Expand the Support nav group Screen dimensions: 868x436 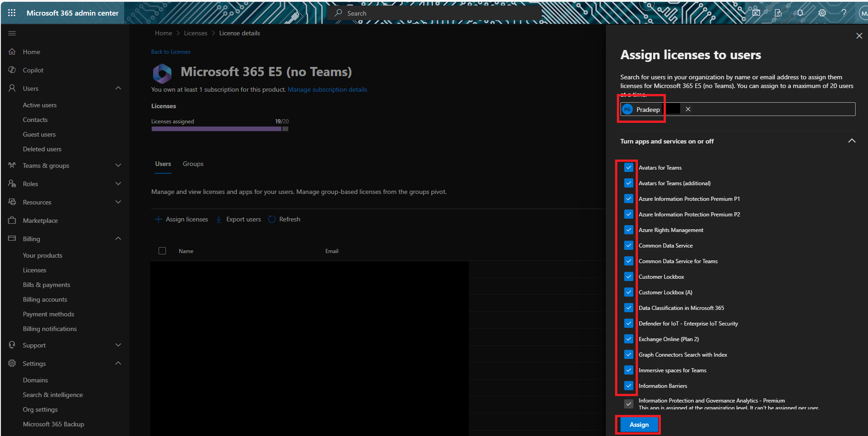pyautogui.click(x=118, y=345)
